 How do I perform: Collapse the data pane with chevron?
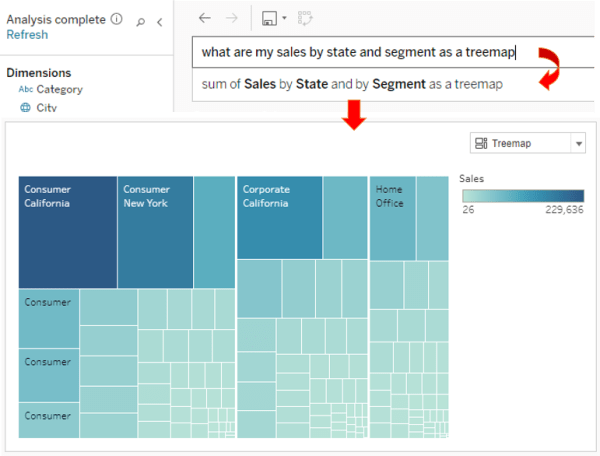[x=160, y=20]
